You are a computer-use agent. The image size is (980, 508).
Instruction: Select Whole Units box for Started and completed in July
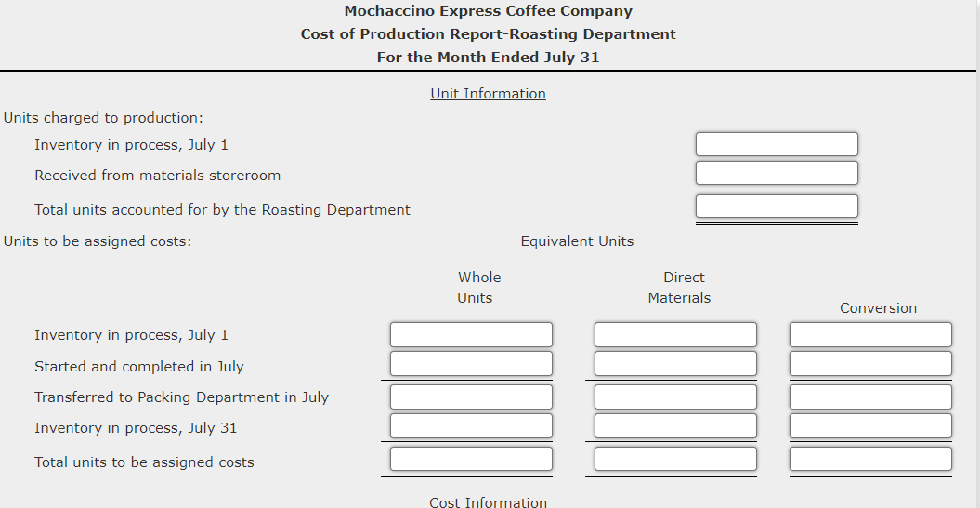pyautogui.click(x=471, y=364)
